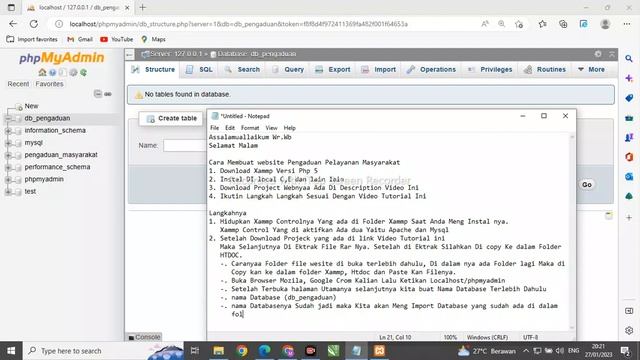Select db_pengaduan in the database tree

click(x=47, y=118)
